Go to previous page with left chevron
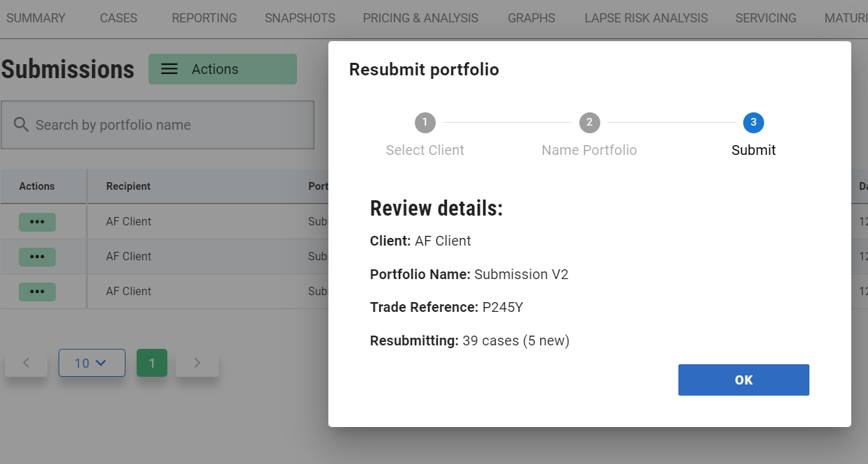Viewport: 868px width, 464px height. click(26, 363)
